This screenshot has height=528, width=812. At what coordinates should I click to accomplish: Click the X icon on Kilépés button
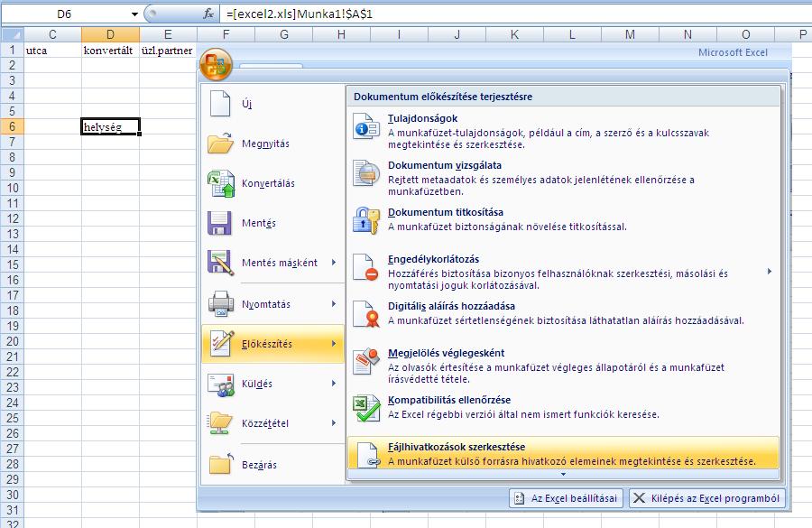[x=640, y=498]
